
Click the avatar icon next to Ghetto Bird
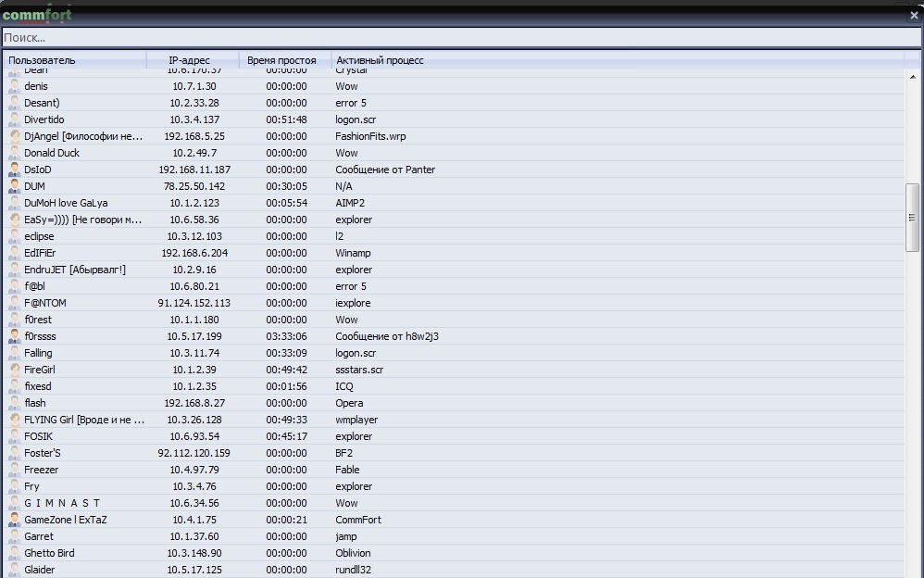click(14, 553)
